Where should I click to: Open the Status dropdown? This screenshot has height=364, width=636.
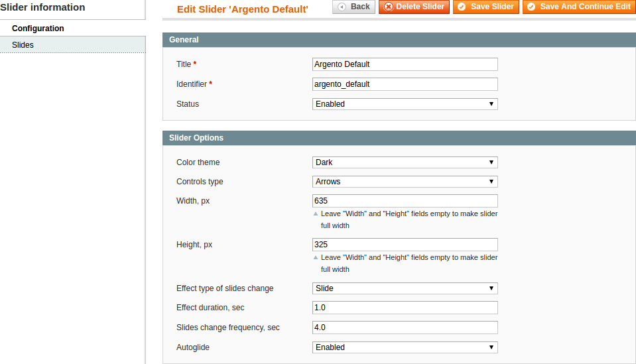(405, 104)
